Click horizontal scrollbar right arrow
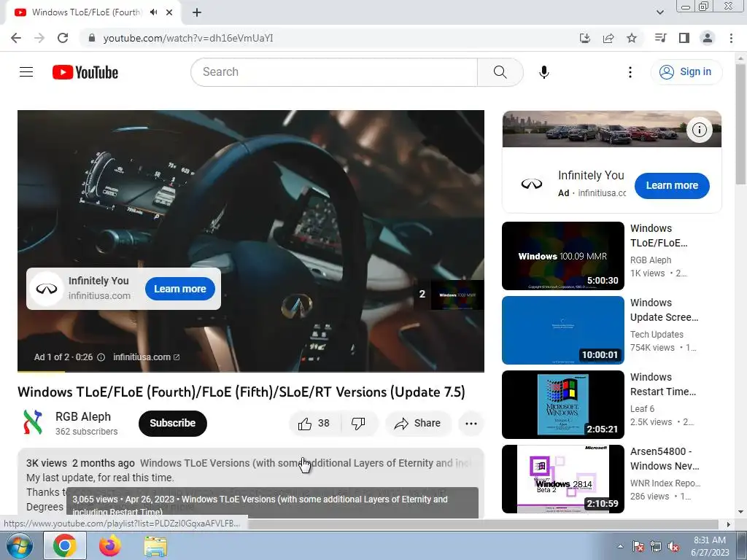This screenshot has height=560, width=747. tap(729, 524)
